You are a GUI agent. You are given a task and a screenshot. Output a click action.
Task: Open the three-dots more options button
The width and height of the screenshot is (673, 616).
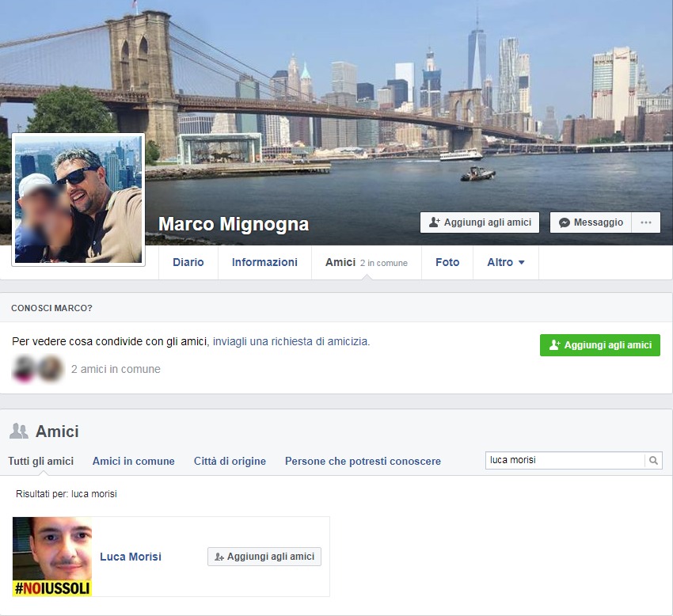pyautogui.click(x=645, y=222)
